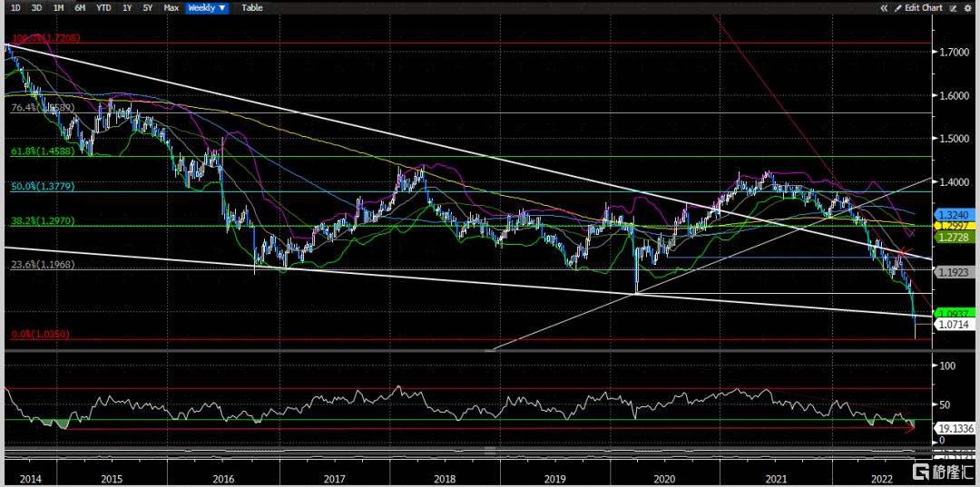Viewport: 980px width, 487px height.
Task: Select the green 1.2728 price marker
Action: [954, 237]
